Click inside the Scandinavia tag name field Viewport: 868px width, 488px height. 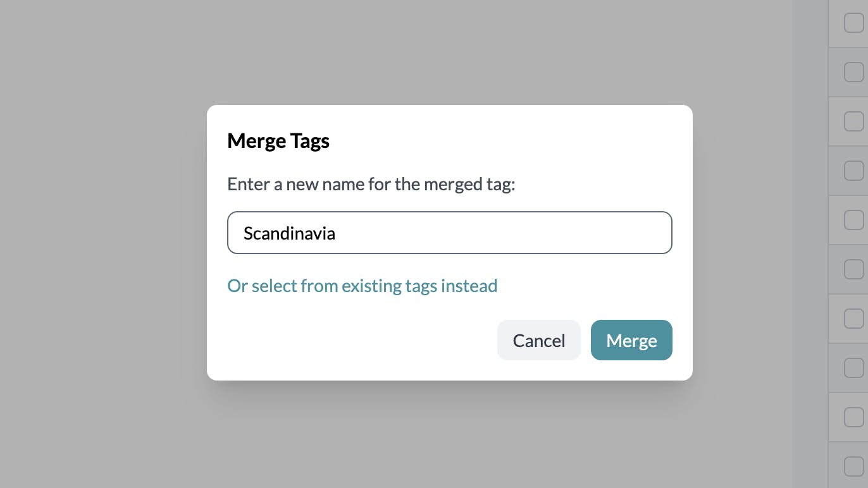coord(449,233)
